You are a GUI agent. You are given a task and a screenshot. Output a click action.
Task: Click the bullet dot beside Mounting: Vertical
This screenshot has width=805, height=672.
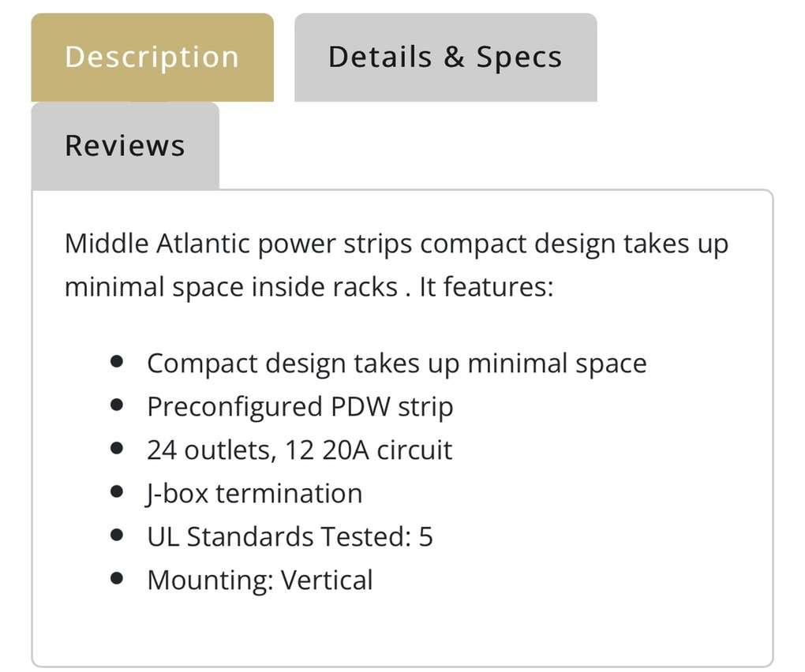click(118, 578)
